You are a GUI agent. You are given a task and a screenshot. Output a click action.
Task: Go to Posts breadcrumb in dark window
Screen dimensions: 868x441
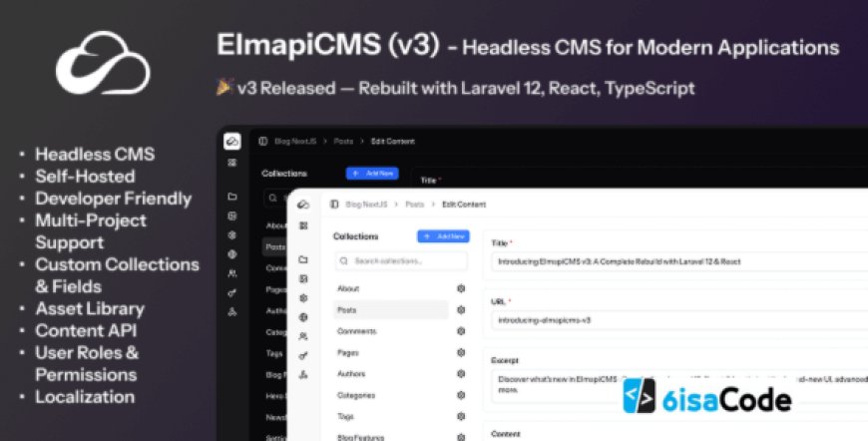pos(344,142)
